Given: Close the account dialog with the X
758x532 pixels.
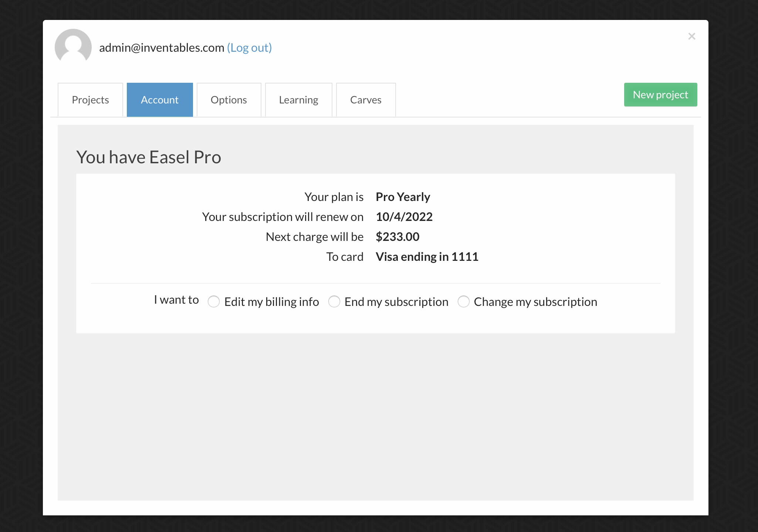Looking at the screenshot, I should pos(691,36).
